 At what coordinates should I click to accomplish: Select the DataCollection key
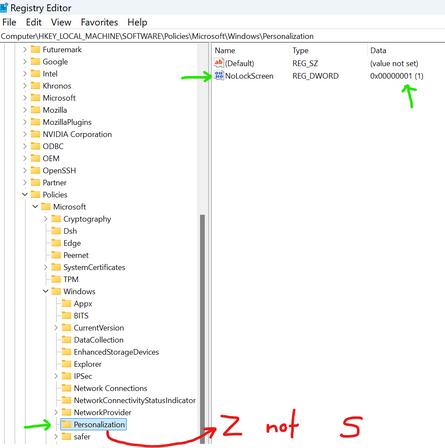[x=98, y=340]
